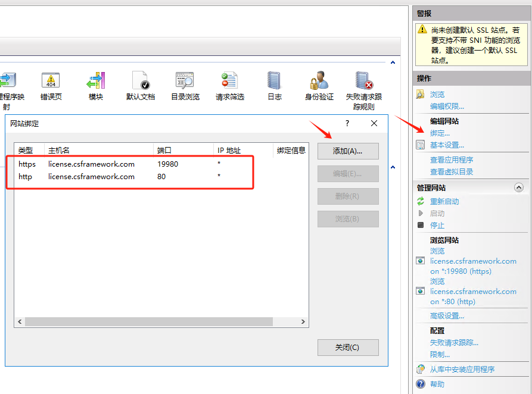Click the bindings list scrollbar left arrow

point(20,321)
